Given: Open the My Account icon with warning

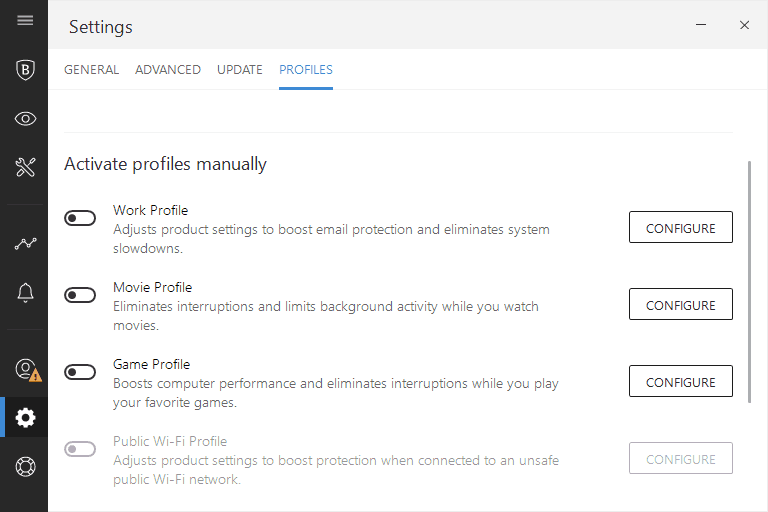Looking at the screenshot, I should click(27, 370).
